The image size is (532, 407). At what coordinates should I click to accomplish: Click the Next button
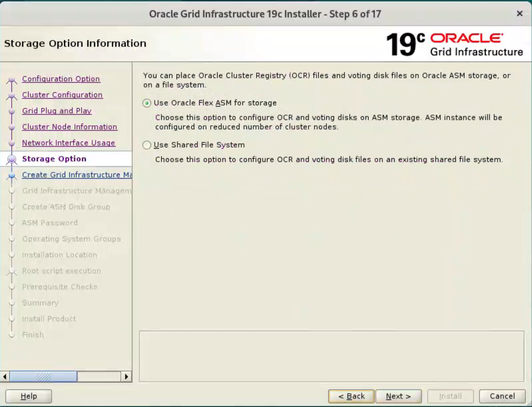398,396
